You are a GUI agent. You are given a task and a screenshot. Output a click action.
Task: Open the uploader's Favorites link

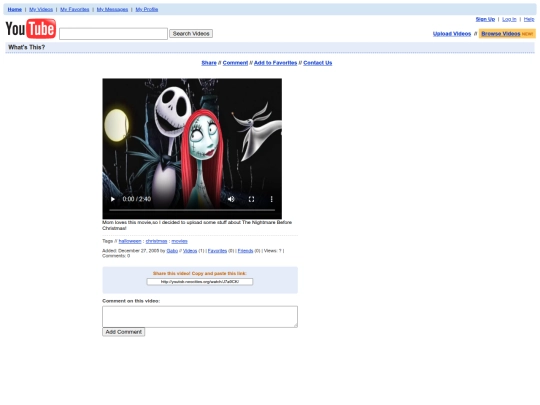pos(217,251)
